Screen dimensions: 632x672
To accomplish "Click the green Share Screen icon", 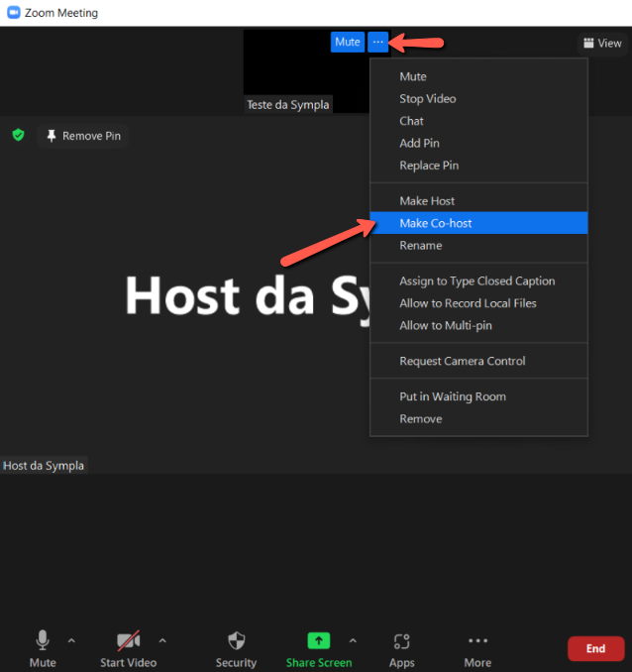I will (x=319, y=640).
